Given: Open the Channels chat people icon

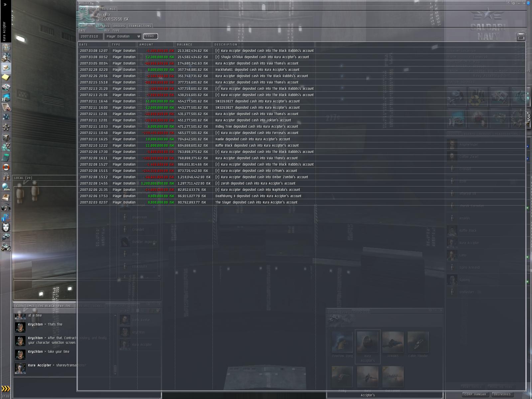Looking at the screenshot, I should (6, 177).
